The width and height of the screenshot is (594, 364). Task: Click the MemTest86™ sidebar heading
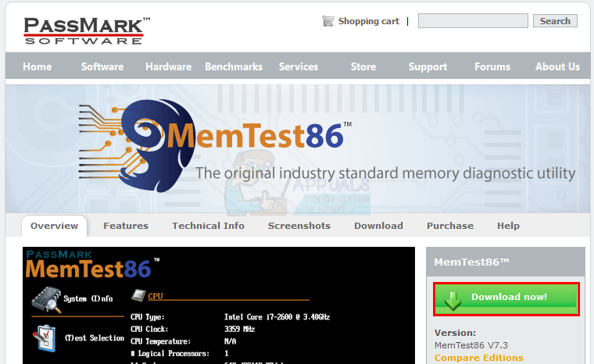coord(471,262)
